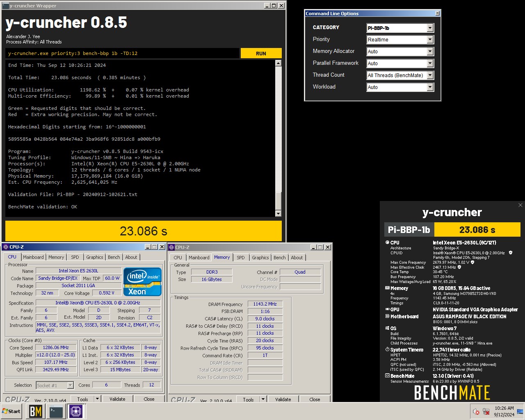Viewport: 525px width, 420px height.
Task: Click the scrollbar thumb in y-cruncher output
Action: click(278, 201)
